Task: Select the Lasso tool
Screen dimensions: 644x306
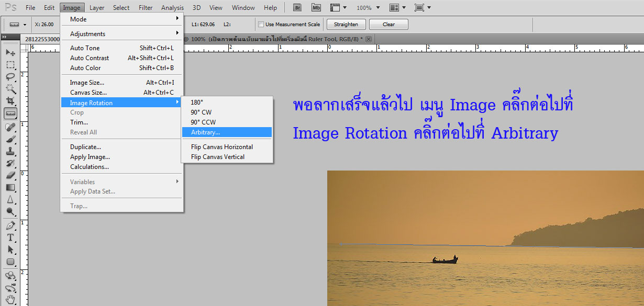Action: tap(10, 76)
